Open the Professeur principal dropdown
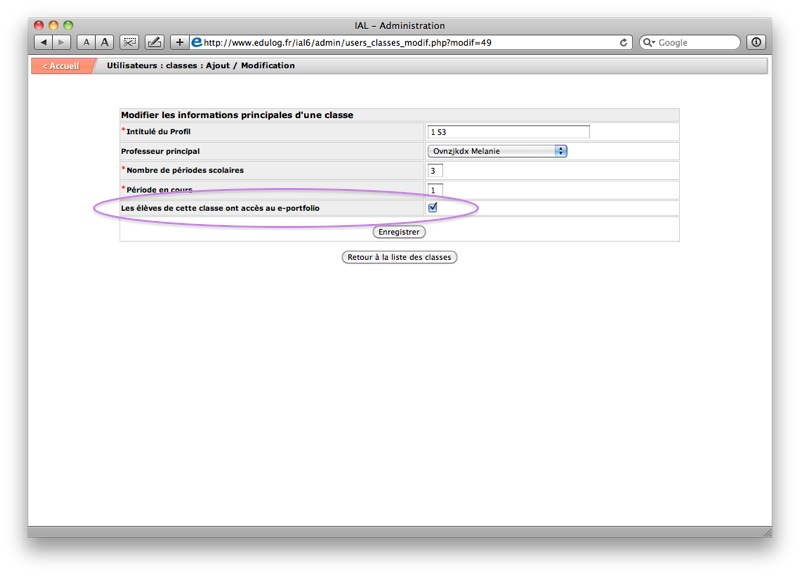Screen dimensions: 800x576 pos(498,151)
